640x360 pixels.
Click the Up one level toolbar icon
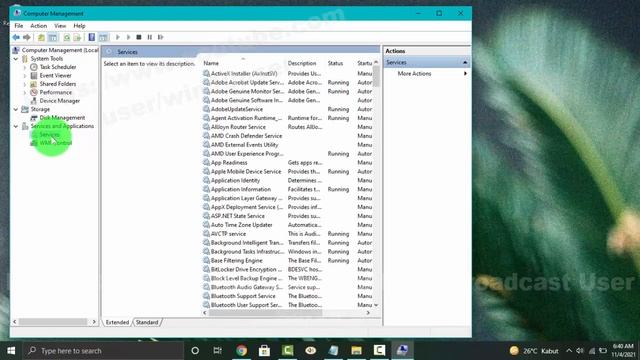pyautogui.click(x=41, y=37)
